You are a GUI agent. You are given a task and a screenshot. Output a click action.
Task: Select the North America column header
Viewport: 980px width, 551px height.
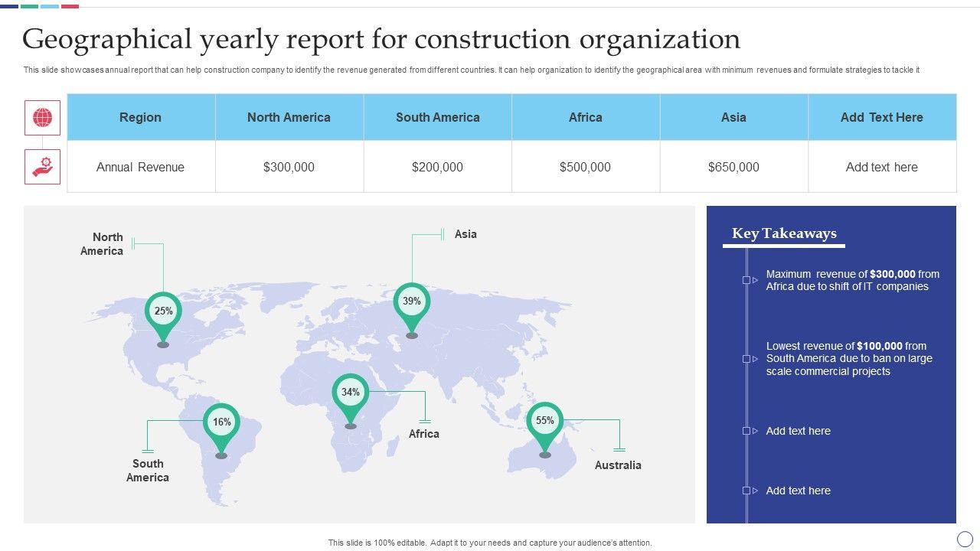tap(289, 117)
